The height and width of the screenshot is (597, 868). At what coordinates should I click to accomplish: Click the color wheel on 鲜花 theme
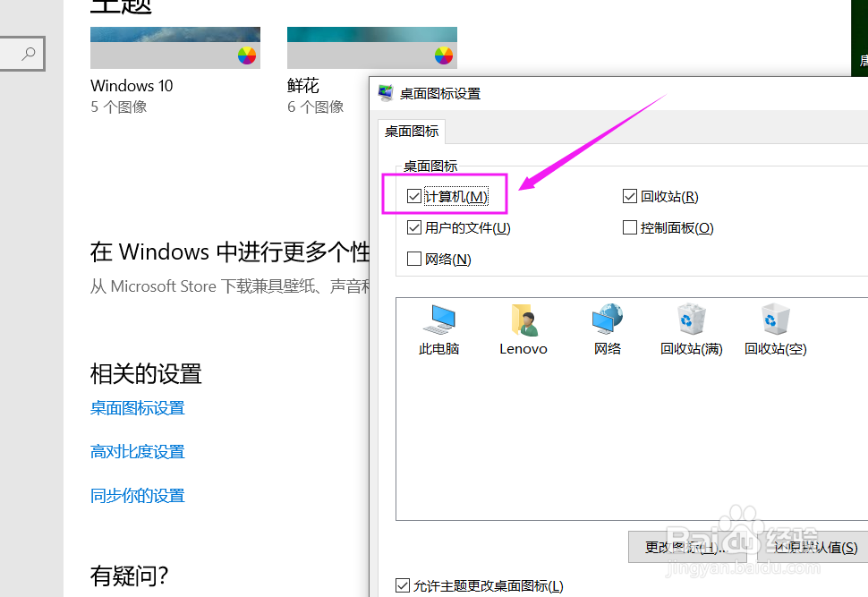point(444,55)
